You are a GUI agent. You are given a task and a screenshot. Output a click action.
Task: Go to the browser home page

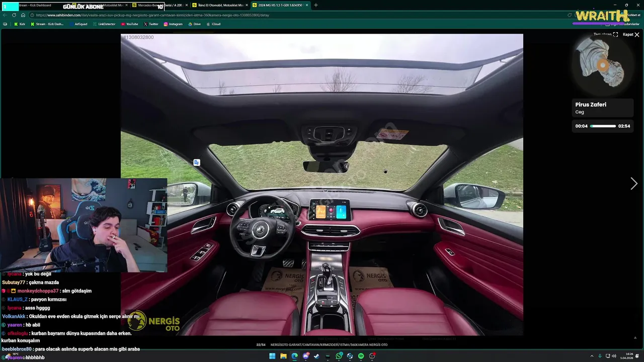click(23, 15)
